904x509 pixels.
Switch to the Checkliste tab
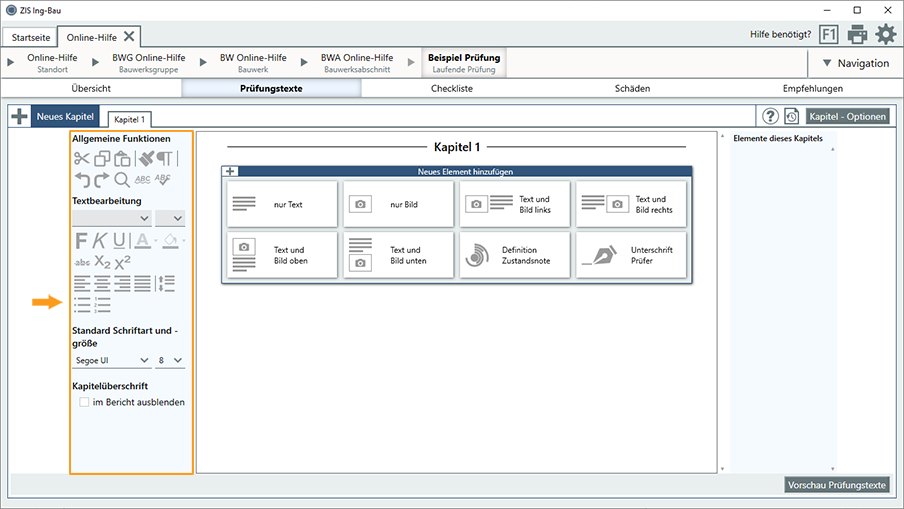[451, 88]
